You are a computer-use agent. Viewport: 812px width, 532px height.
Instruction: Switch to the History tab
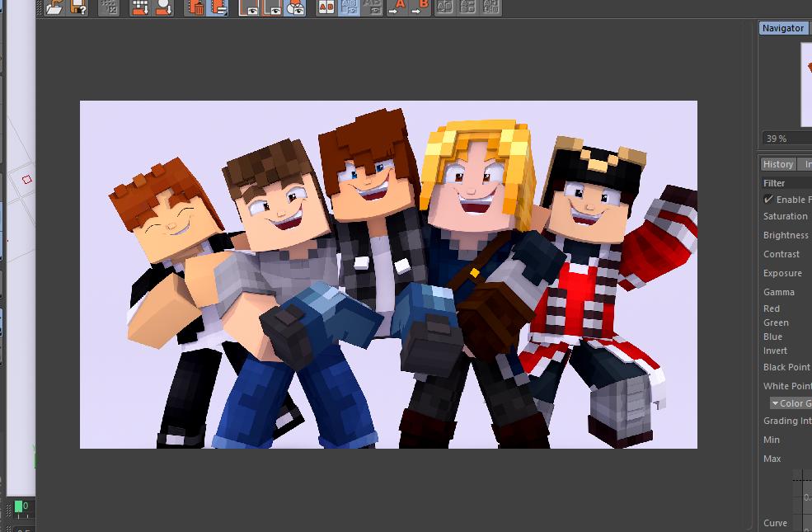[x=778, y=164]
